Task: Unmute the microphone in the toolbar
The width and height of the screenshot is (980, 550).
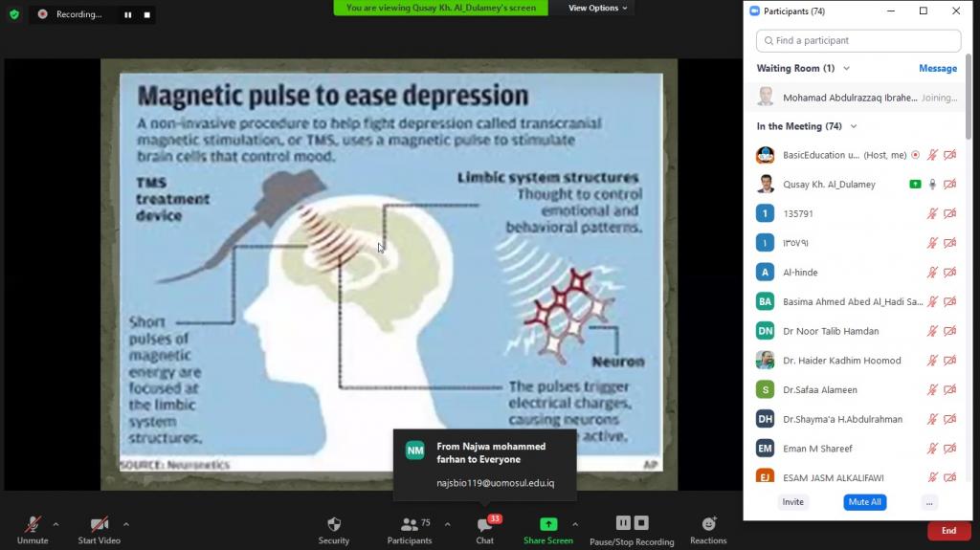Action: (x=32, y=525)
